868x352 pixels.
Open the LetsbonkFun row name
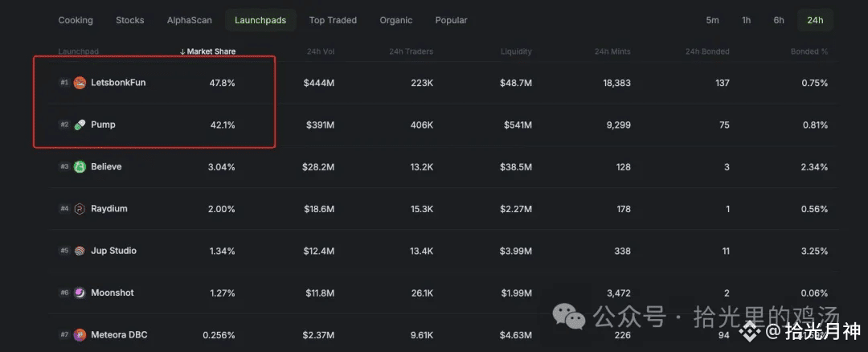(x=118, y=83)
